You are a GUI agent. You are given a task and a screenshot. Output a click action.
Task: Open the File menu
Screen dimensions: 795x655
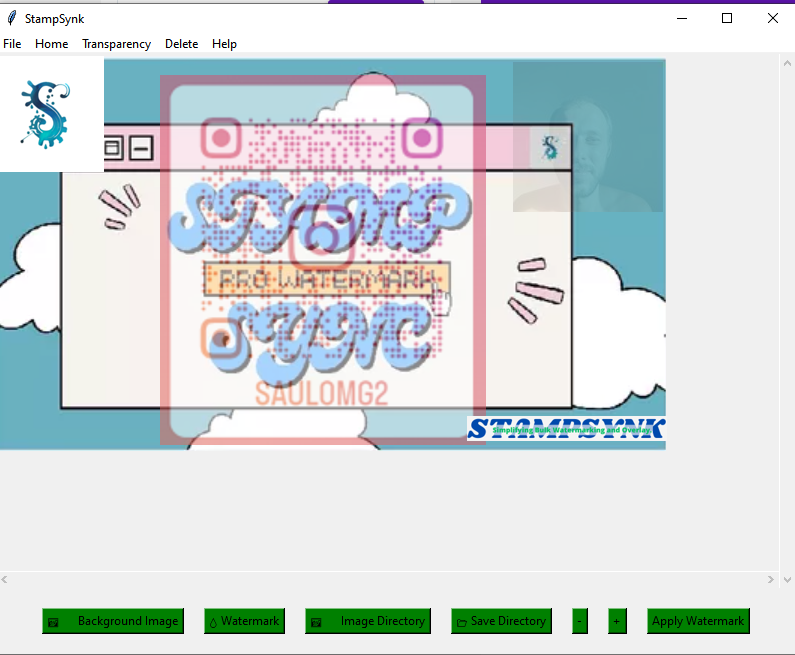coord(12,44)
